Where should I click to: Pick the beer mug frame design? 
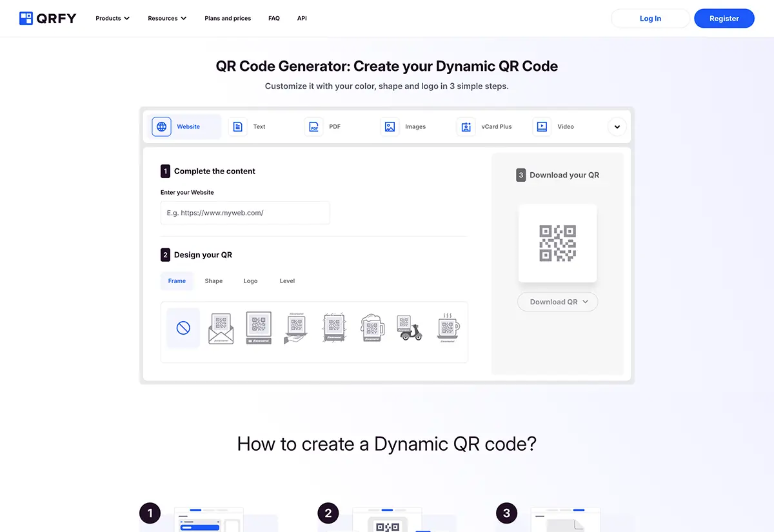point(372,328)
